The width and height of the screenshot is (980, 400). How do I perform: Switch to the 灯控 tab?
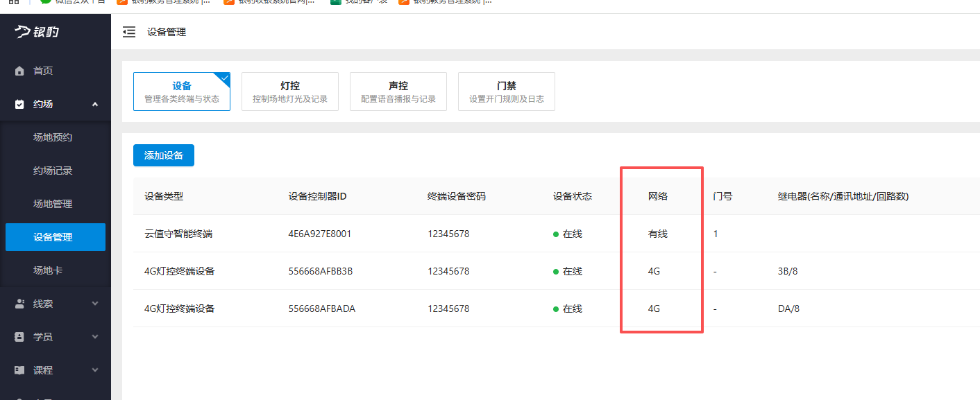click(289, 91)
